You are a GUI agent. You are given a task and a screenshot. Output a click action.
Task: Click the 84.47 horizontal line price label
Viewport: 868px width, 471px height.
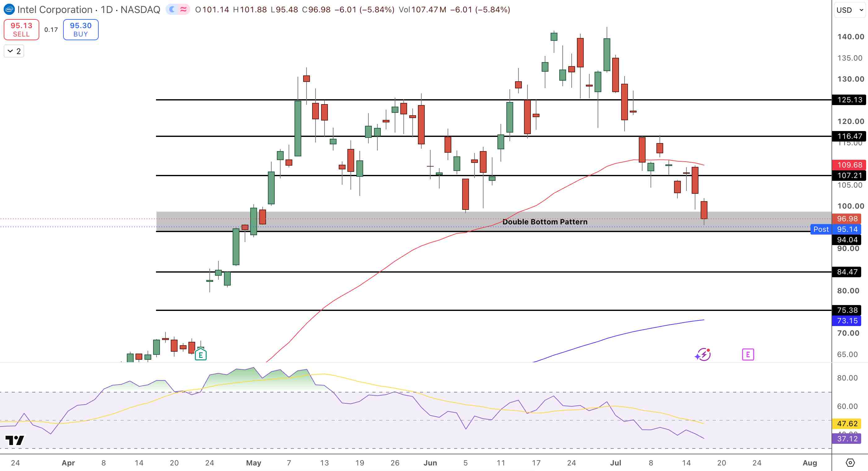tap(847, 272)
